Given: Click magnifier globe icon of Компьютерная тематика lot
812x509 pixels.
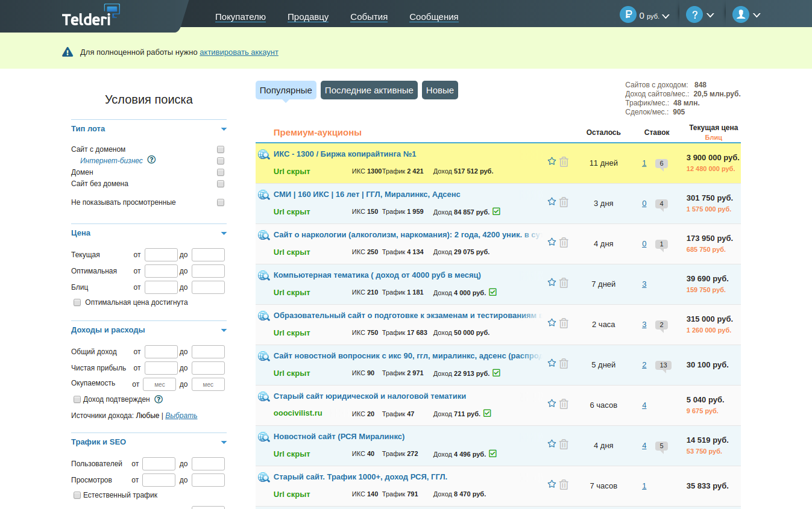Looking at the screenshot, I should [x=264, y=275].
